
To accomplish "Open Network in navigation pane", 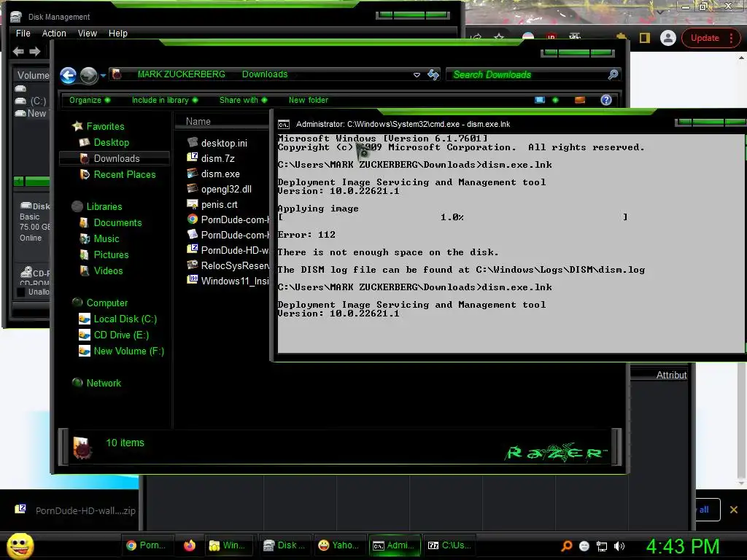I will (x=104, y=383).
